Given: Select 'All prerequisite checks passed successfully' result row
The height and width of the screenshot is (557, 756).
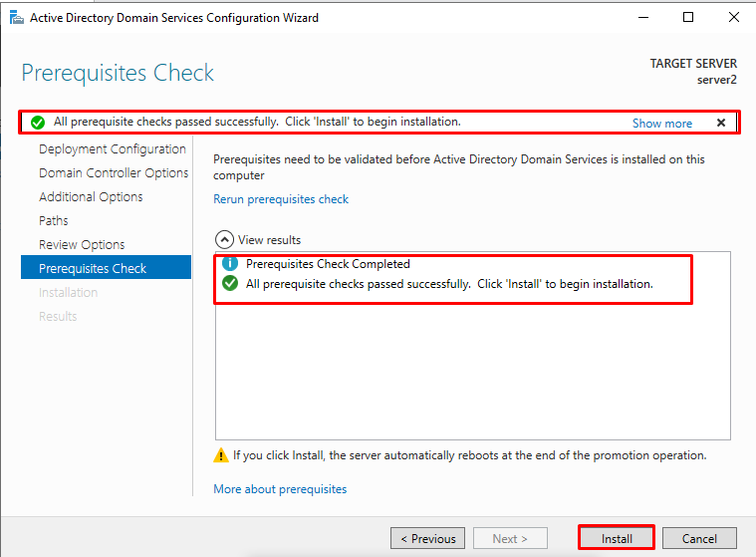Looking at the screenshot, I should (449, 284).
